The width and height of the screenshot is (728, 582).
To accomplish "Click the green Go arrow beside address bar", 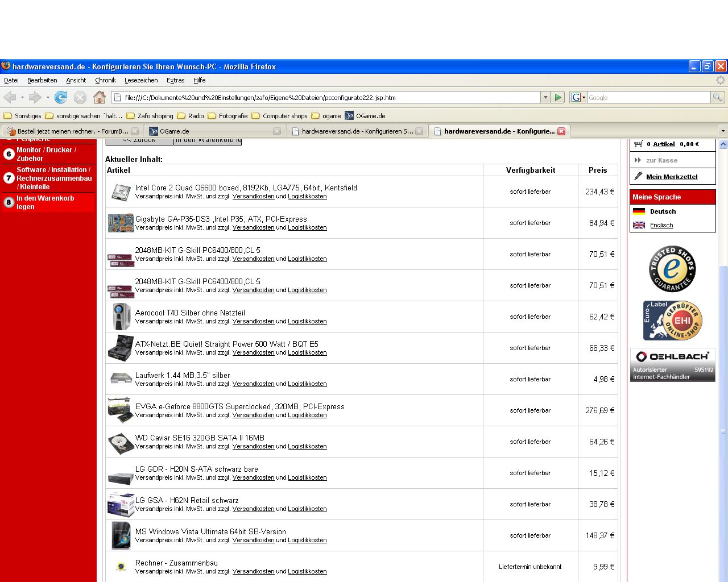I will pos(558,97).
